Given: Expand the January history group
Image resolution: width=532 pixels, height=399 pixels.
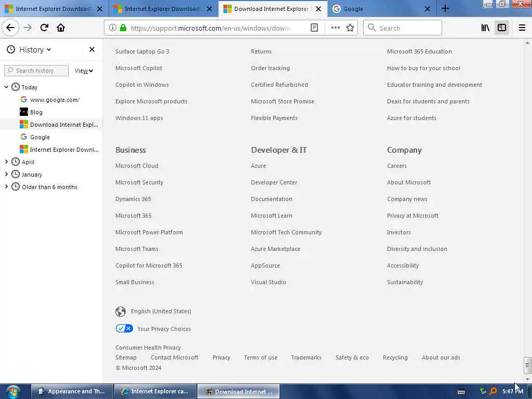Looking at the screenshot, I should [6, 175].
